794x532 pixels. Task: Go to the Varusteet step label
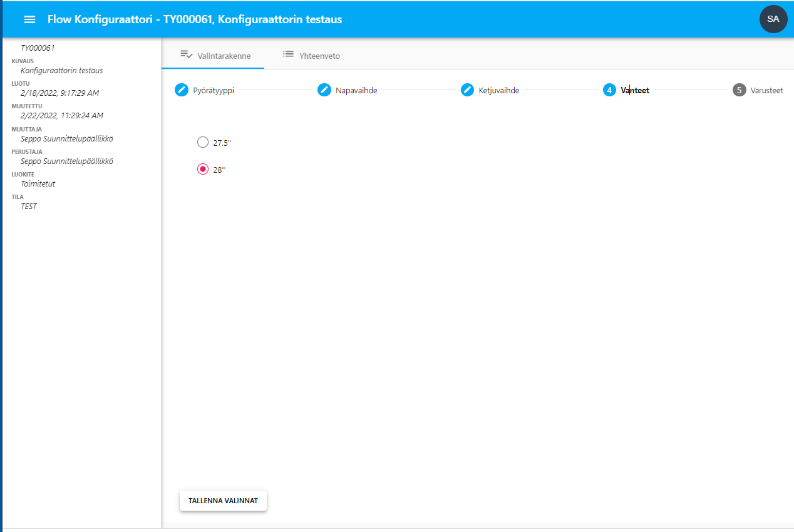[766, 90]
